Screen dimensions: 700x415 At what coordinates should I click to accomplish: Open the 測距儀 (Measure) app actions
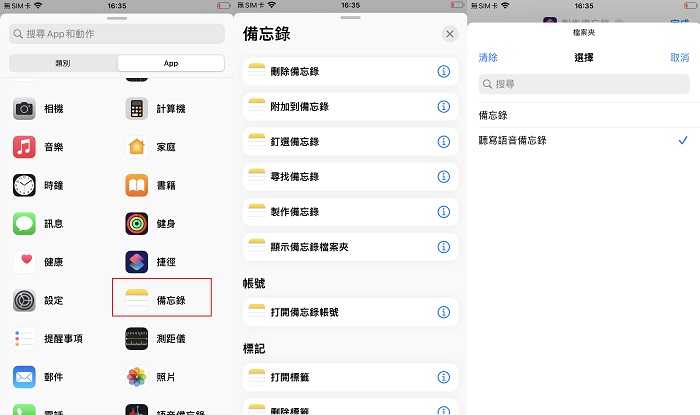[155, 339]
